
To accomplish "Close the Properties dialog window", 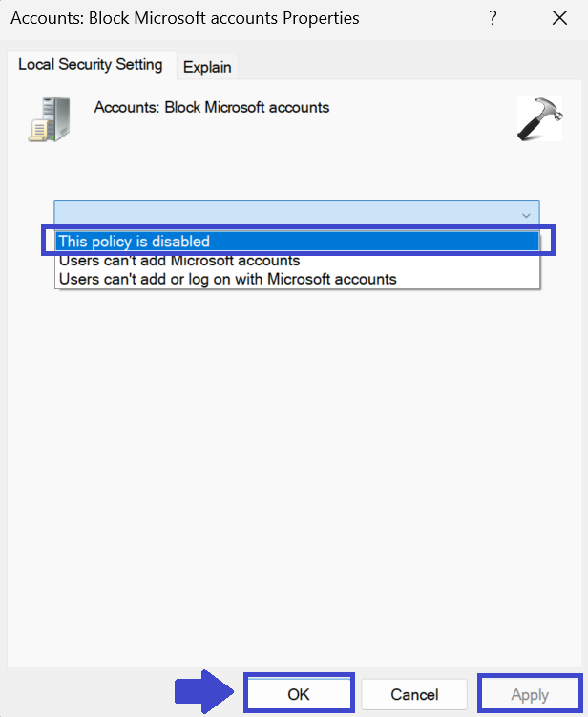I will click(559, 18).
